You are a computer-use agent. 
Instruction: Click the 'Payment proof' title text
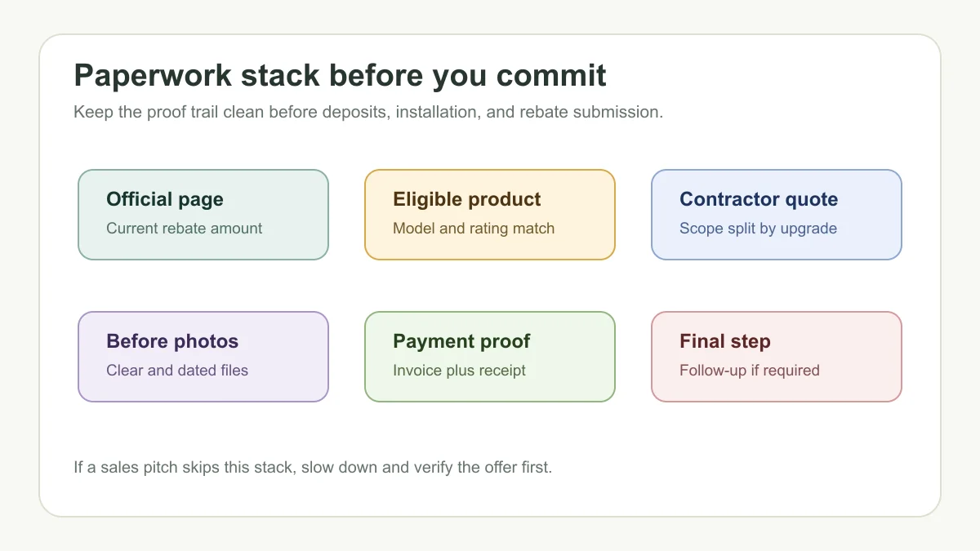[x=461, y=342]
